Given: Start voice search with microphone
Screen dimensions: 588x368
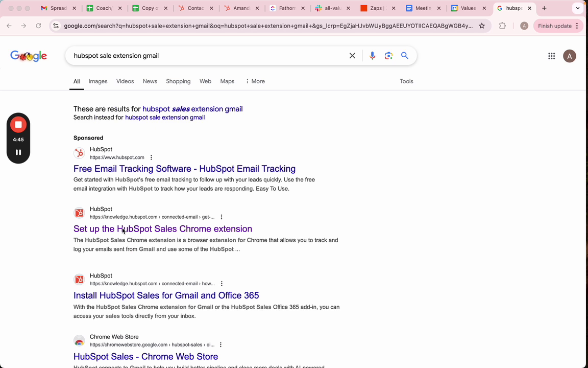Looking at the screenshot, I should [372, 56].
